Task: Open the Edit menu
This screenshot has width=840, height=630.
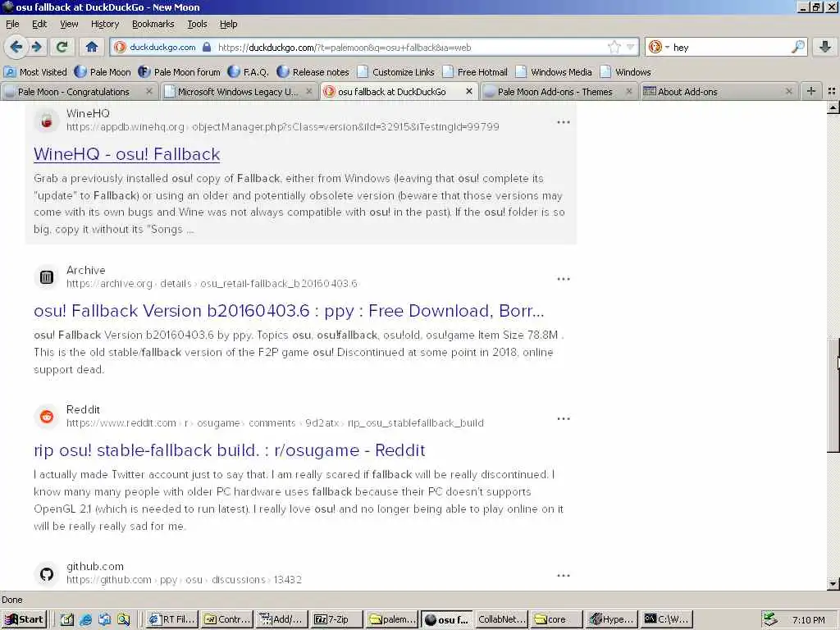Action: click(39, 24)
